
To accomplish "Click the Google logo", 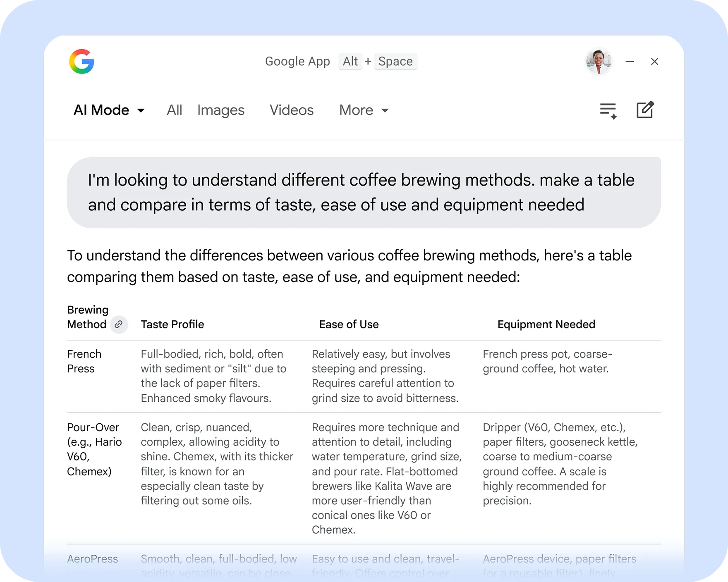I will tap(81, 62).
